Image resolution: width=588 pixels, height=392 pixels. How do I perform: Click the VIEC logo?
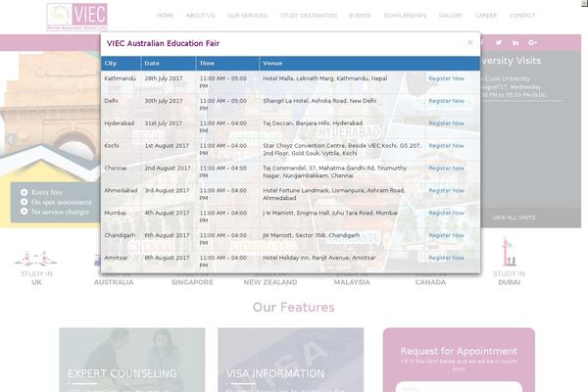coord(76,17)
